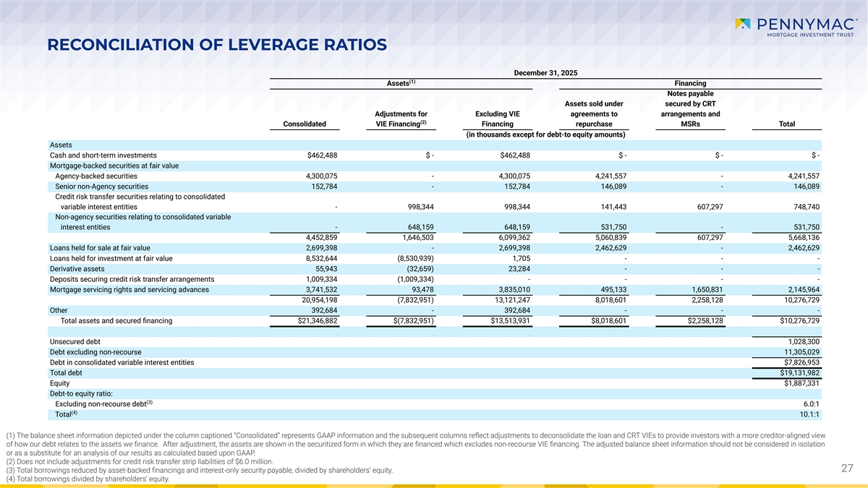Click the 10.1:1 total ratio value
Image resolution: width=868 pixels, height=488 pixels.
(809, 414)
